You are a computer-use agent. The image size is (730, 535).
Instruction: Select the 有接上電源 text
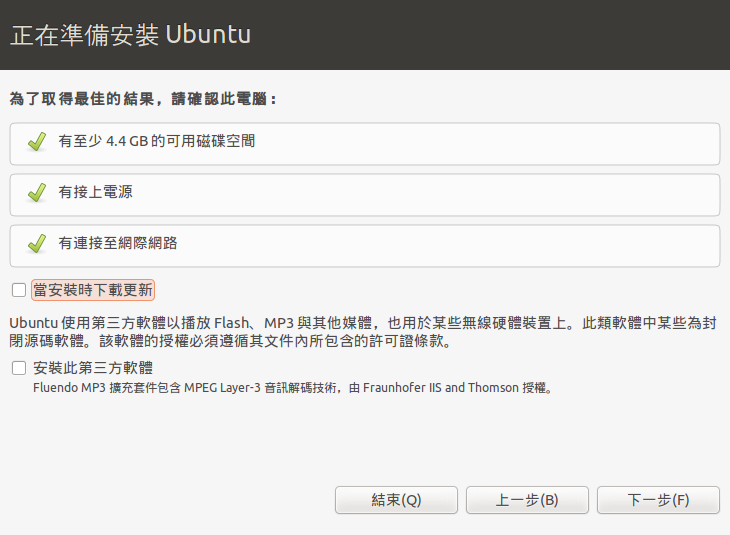(x=95, y=192)
